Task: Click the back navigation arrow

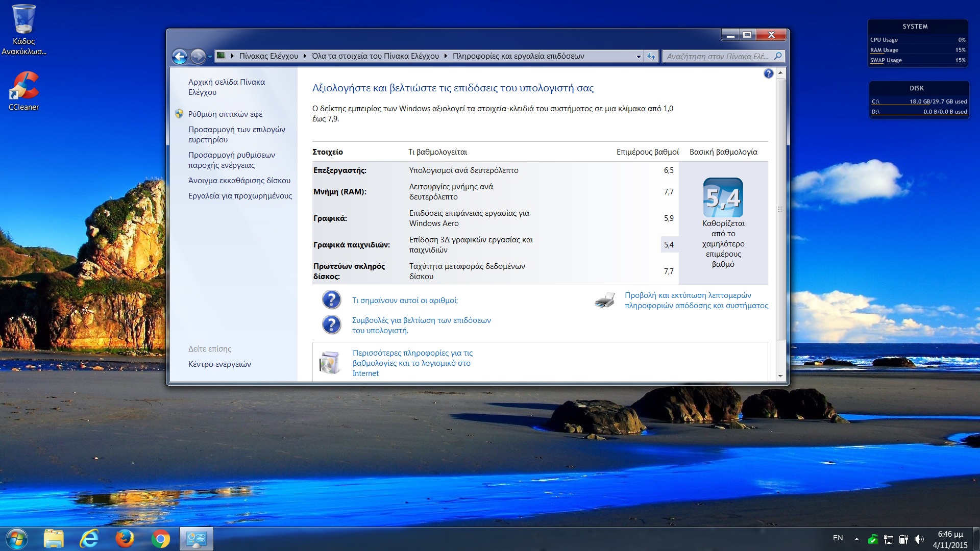Action: click(180, 57)
